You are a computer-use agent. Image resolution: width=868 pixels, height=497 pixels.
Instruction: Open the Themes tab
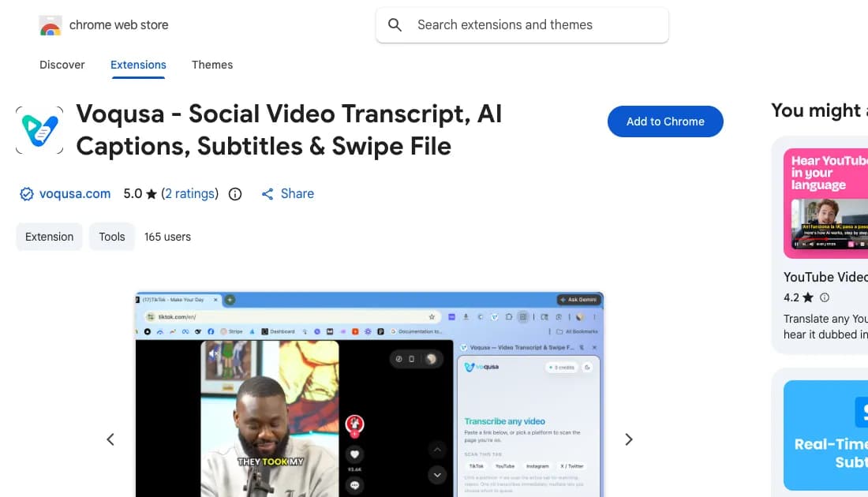[x=212, y=65]
